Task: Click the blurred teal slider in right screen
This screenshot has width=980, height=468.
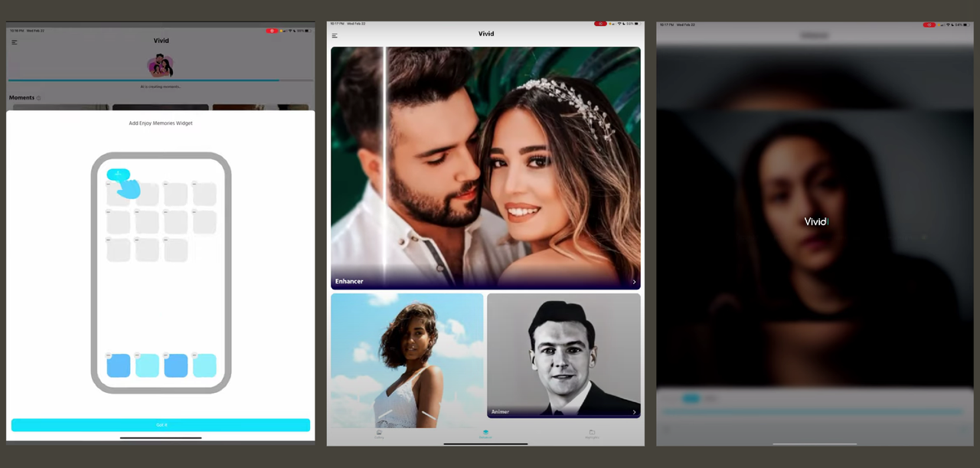Action: (812, 412)
